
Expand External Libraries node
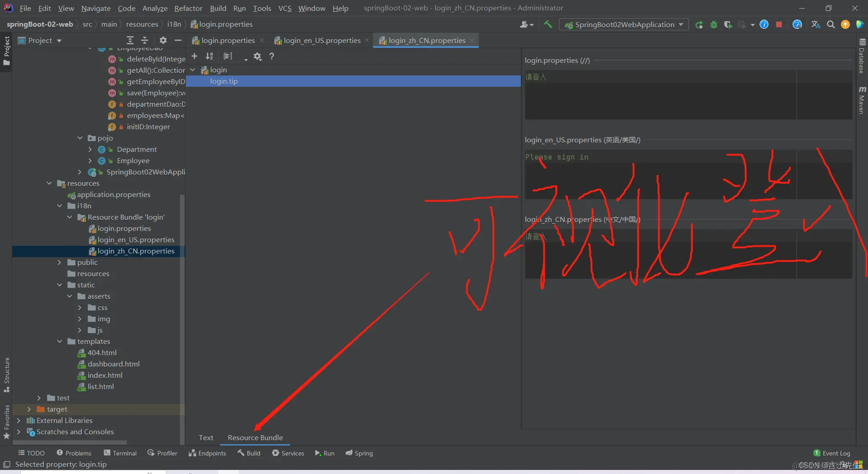[19, 420]
